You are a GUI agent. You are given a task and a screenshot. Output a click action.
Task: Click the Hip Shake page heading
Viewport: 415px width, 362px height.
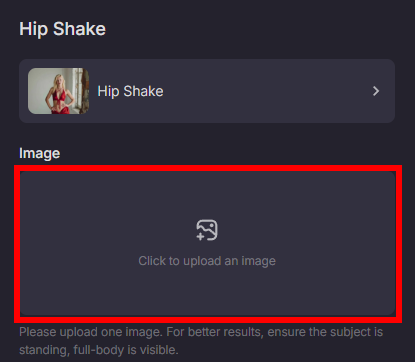63,29
